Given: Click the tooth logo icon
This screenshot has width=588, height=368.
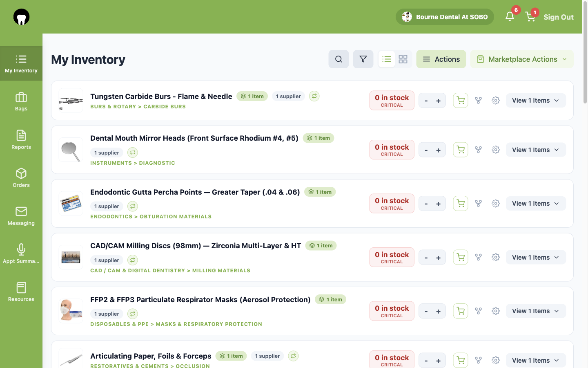Looking at the screenshot, I should tap(21, 17).
